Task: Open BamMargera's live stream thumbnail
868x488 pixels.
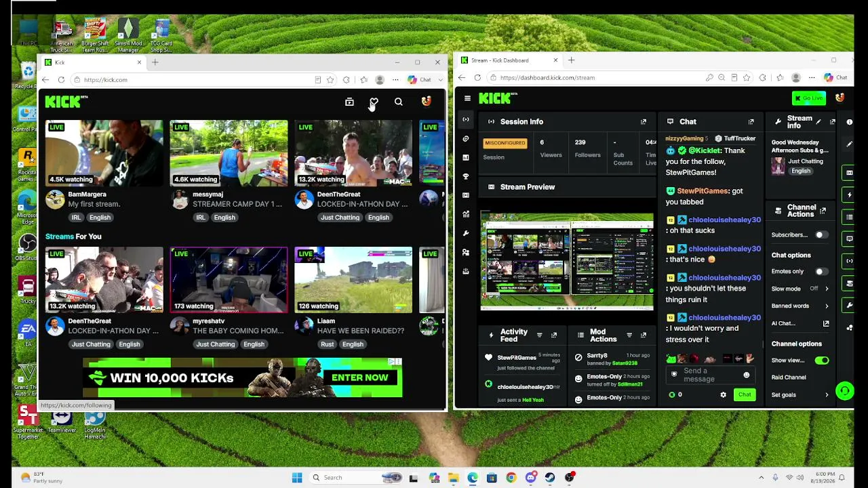Action: click(x=104, y=152)
